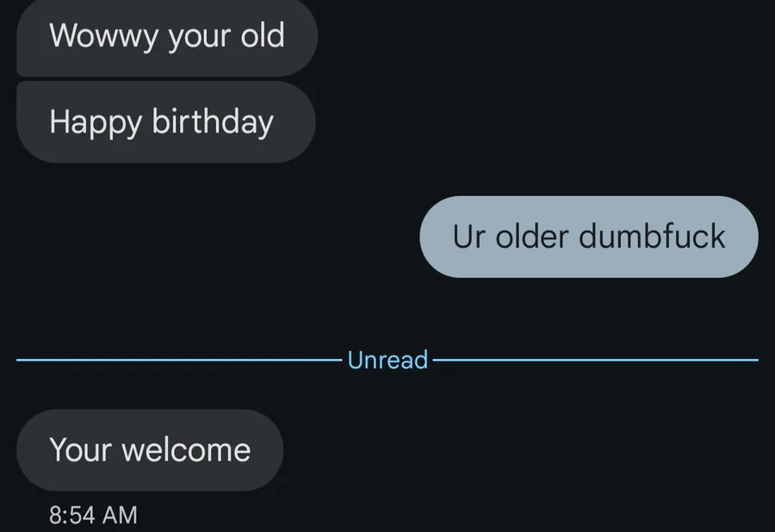Viewport: 775px width, 532px height.
Task: Tap the 8:54 AM timestamp
Action: tap(93, 515)
